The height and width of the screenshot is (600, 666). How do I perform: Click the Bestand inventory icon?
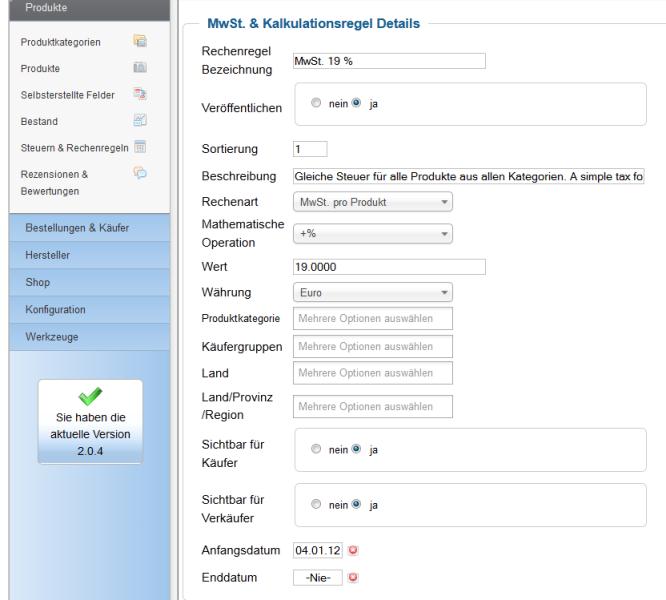point(140,120)
